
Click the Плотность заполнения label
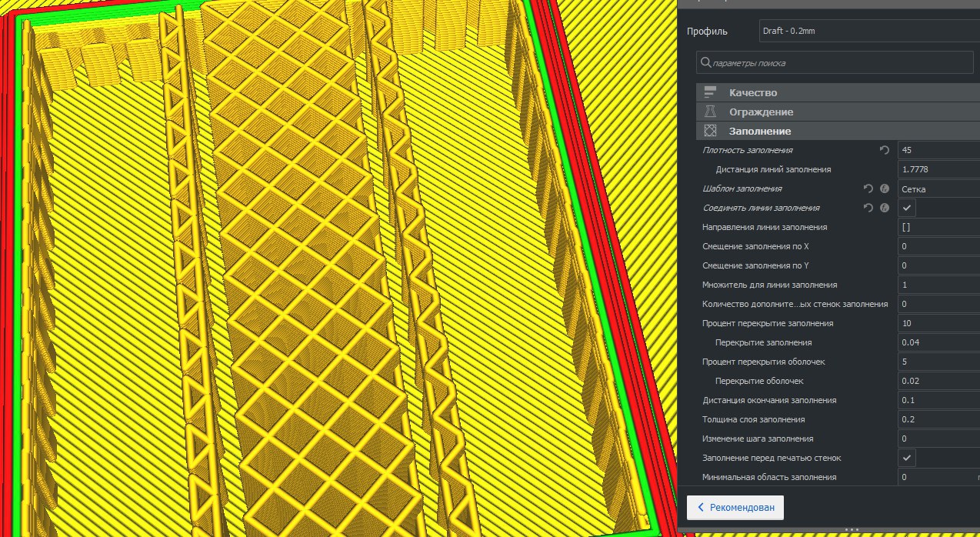pos(748,150)
